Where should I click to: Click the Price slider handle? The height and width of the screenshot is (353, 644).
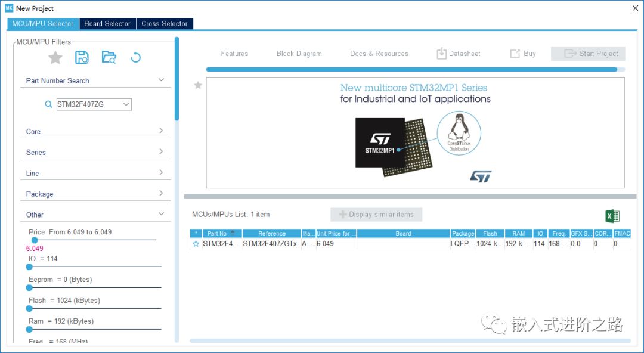coord(35,240)
